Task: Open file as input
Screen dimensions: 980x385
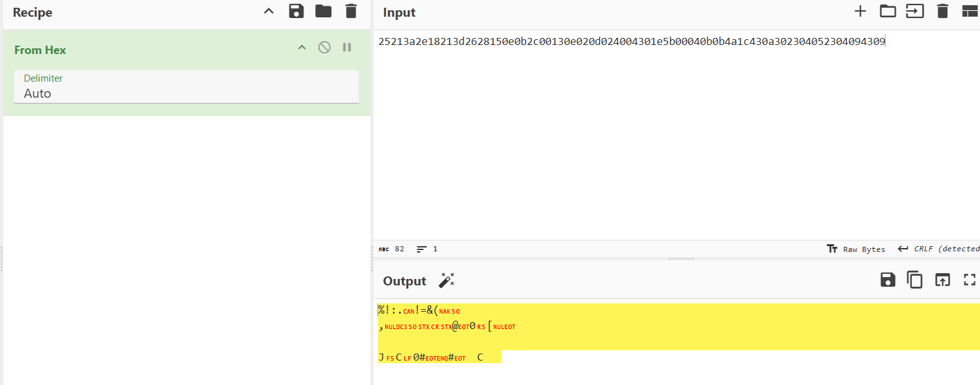Action: [x=914, y=11]
